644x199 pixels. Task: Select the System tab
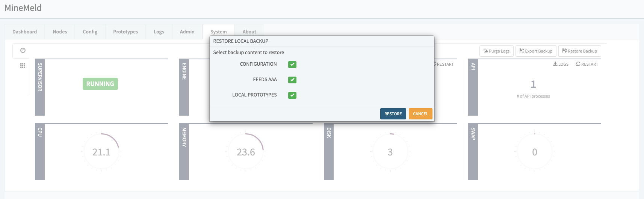pyautogui.click(x=219, y=32)
